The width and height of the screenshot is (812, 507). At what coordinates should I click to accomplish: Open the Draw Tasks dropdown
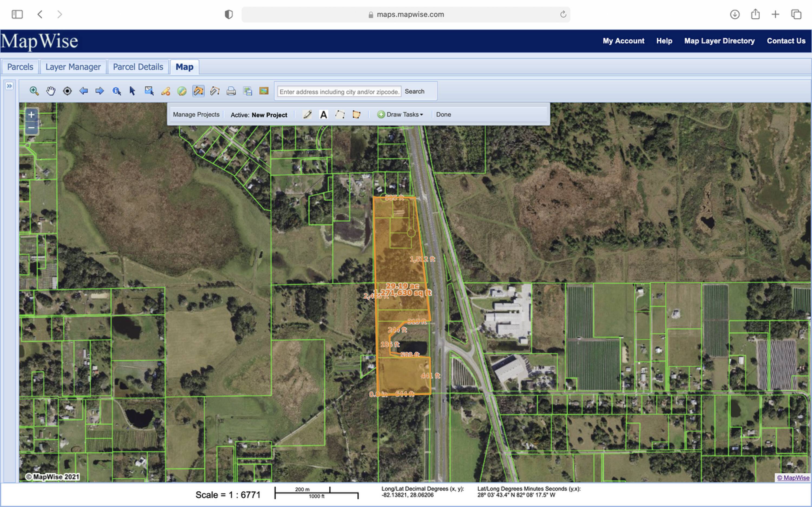[x=400, y=115]
